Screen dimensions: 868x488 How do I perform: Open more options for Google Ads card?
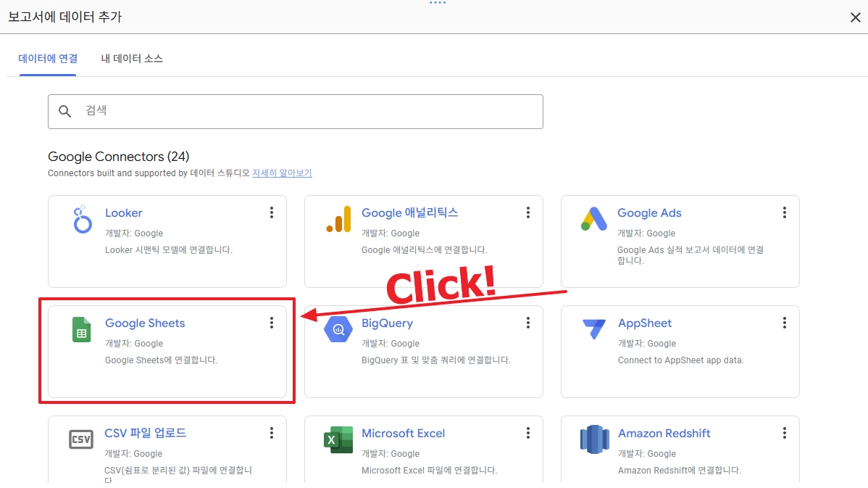785,212
